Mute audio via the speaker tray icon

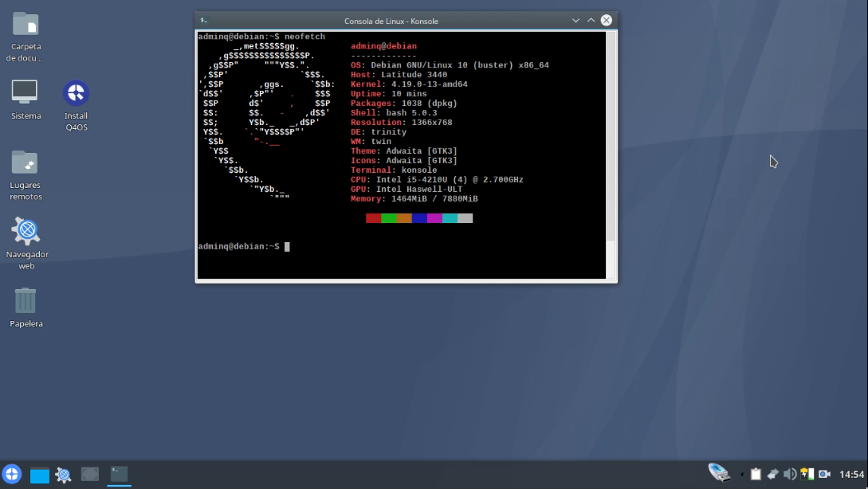pyautogui.click(x=790, y=473)
